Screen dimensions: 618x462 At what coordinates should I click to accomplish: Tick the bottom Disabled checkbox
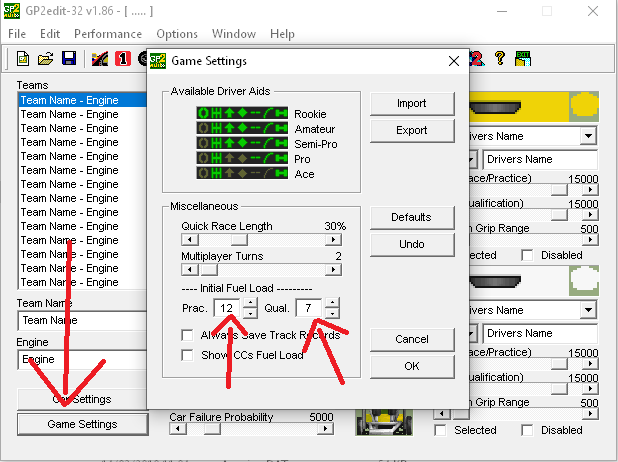528,430
